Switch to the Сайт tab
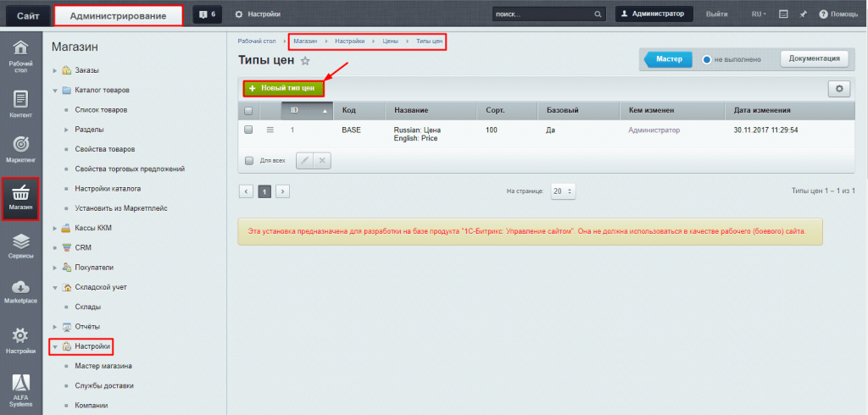868x415 pixels. (x=28, y=16)
